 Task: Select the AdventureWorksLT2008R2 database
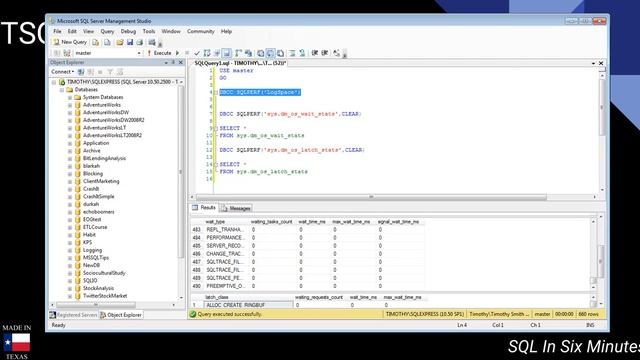coord(112,136)
